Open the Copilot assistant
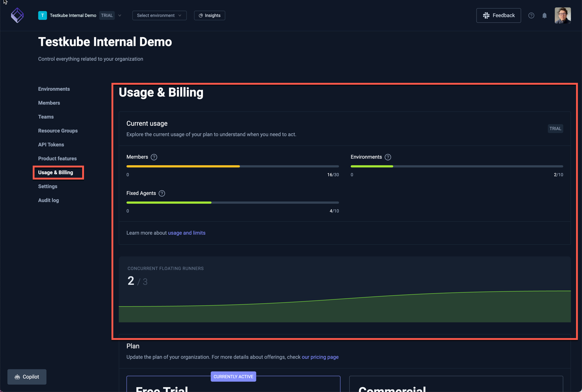Viewport: 582px width, 392px height. (27, 377)
